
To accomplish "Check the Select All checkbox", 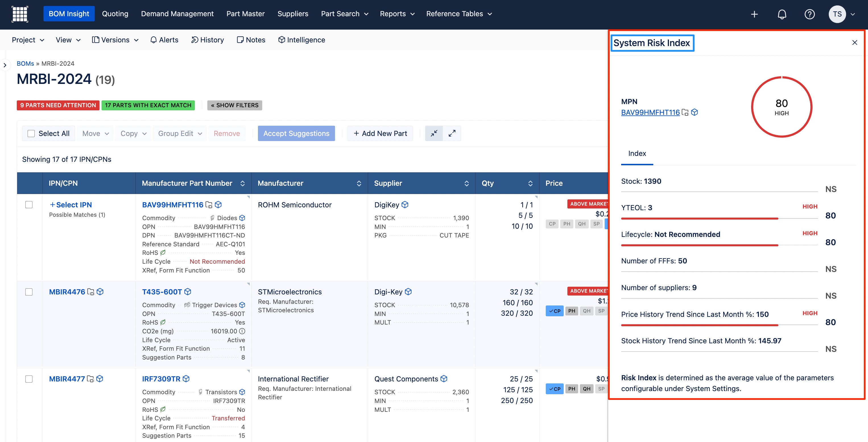I will click(x=31, y=133).
